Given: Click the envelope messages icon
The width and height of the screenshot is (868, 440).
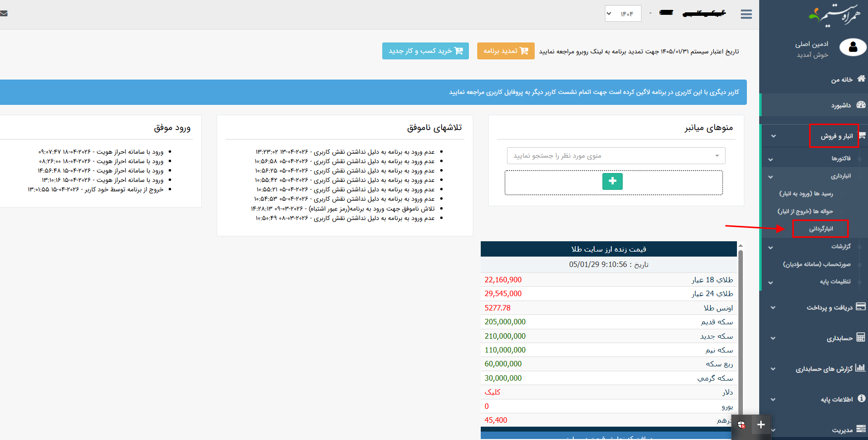Looking at the screenshot, I should pyautogui.click(x=3, y=13).
